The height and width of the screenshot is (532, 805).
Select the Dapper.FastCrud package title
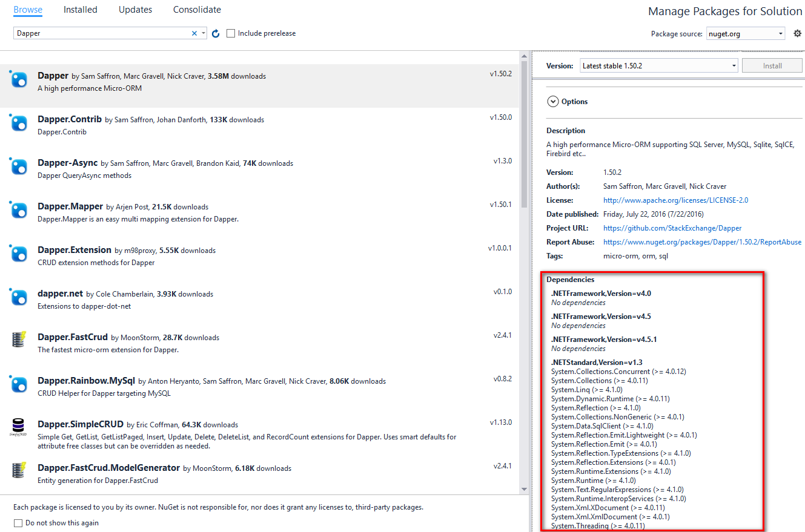pyautogui.click(x=73, y=337)
